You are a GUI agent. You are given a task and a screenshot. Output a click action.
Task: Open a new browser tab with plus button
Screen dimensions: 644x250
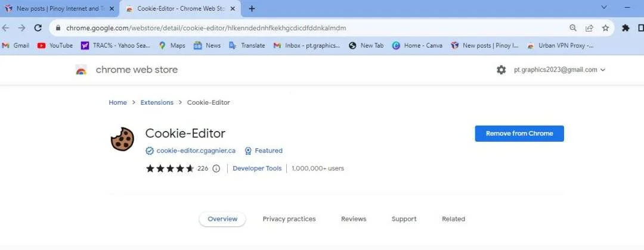pyautogui.click(x=252, y=8)
